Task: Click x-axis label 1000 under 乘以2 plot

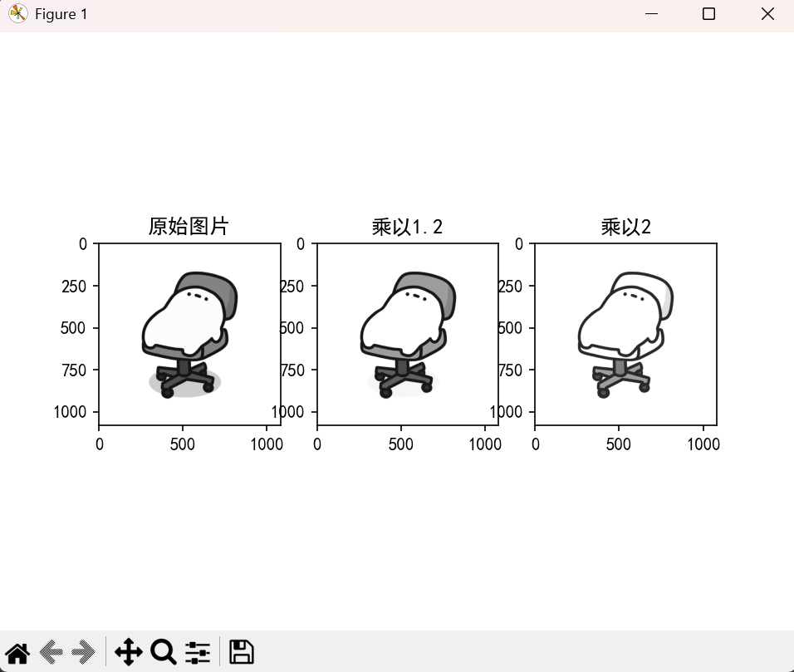Action: tap(703, 444)
